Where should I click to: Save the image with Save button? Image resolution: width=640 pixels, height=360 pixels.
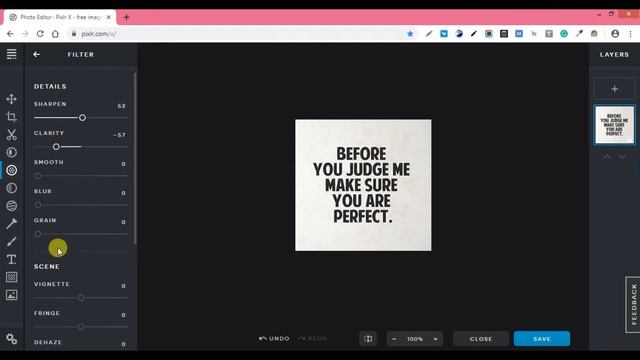coord(542,339)
